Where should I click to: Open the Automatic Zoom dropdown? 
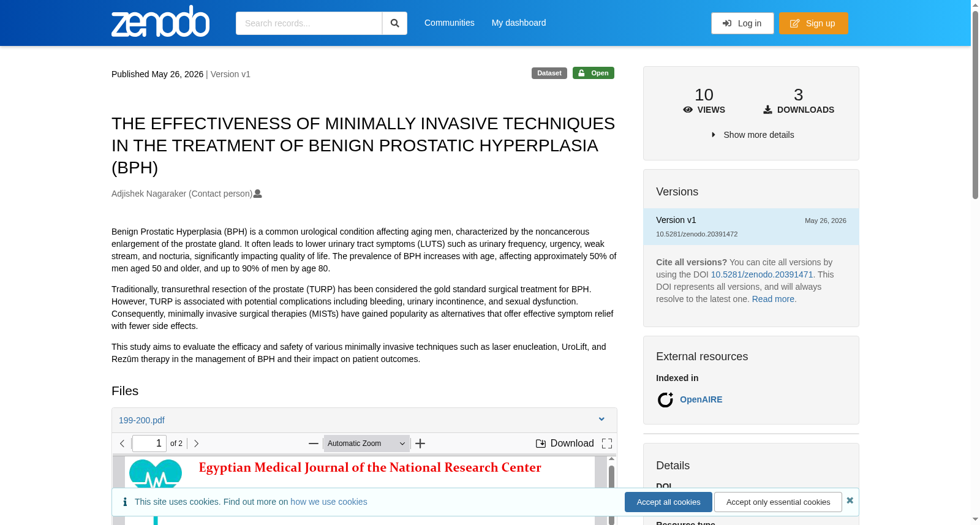tap(367, 444)
